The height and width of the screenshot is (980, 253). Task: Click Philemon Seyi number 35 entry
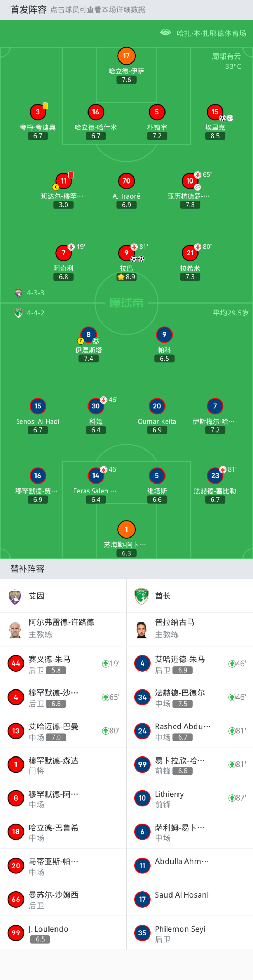point(142,933)
